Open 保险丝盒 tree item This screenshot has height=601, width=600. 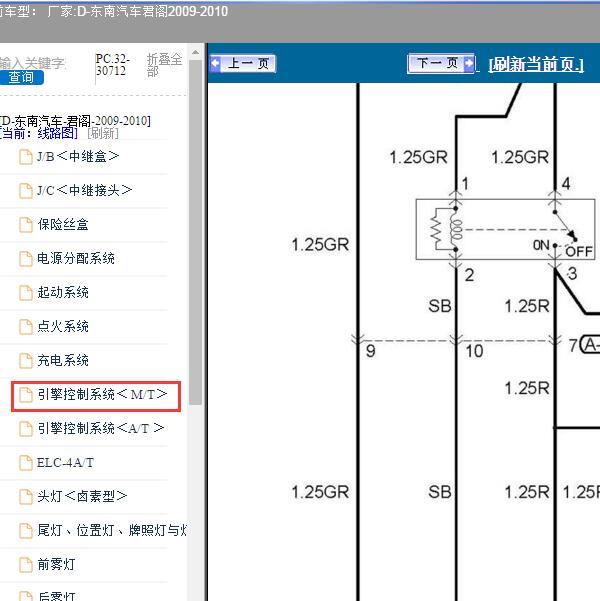[x=63, y=224]
